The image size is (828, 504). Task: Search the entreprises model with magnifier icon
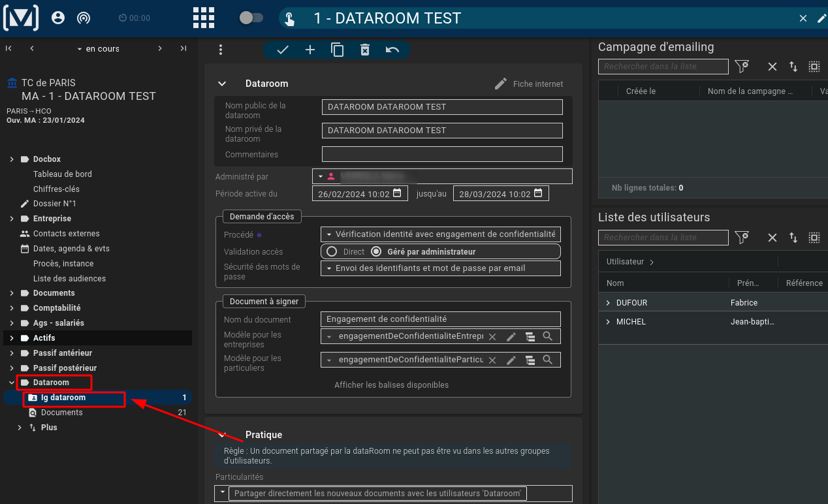click(548, 336)
